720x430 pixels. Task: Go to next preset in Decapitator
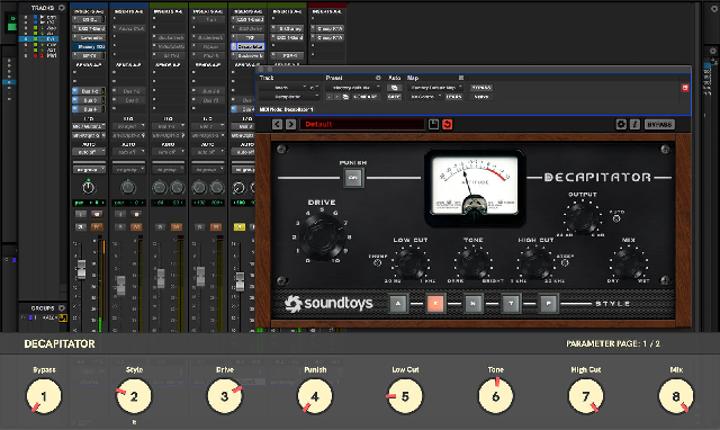click(x=291, y=124)
